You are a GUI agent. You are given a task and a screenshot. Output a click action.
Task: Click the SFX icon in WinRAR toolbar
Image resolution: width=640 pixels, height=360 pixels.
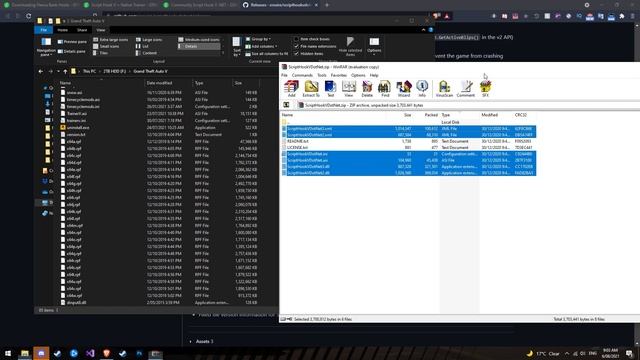click(x=485, y=89)
